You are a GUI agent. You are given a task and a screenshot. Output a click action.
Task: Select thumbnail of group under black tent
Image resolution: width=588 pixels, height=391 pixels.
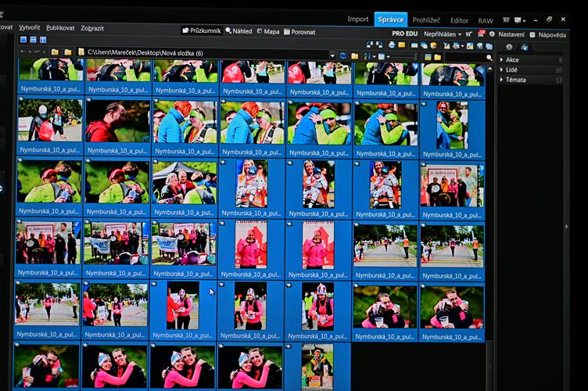pyautogui.click(x=185, y=182)
